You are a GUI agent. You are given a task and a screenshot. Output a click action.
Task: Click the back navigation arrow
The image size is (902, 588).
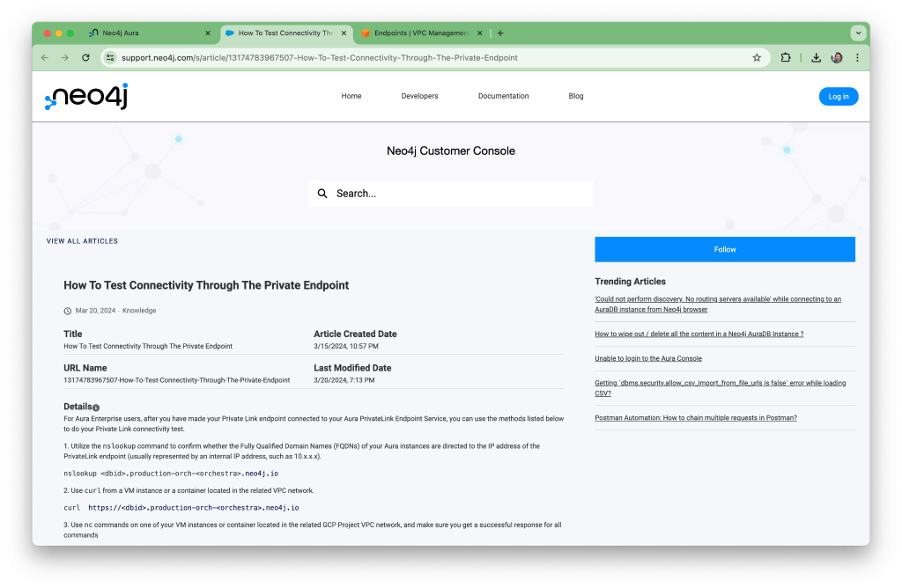44,57
